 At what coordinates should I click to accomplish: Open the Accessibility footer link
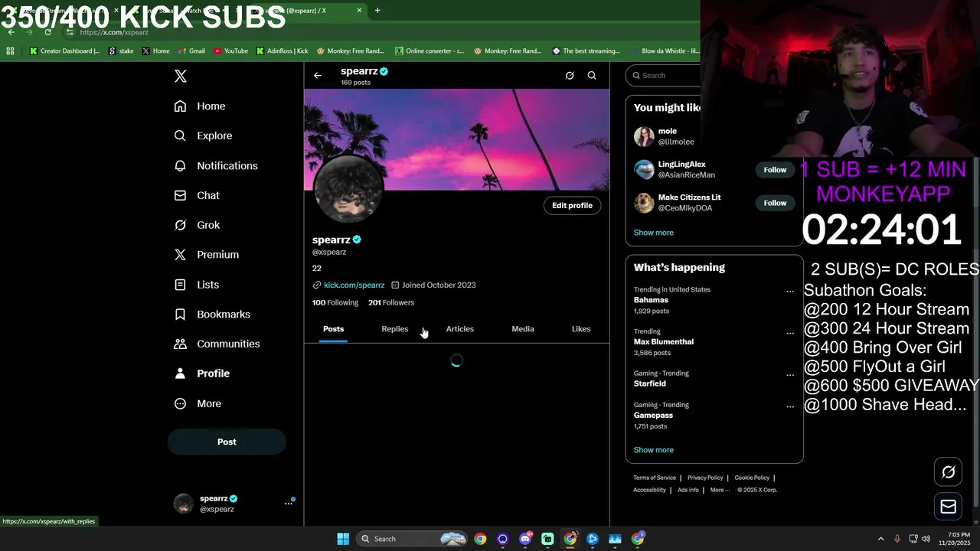coord(649,490)
